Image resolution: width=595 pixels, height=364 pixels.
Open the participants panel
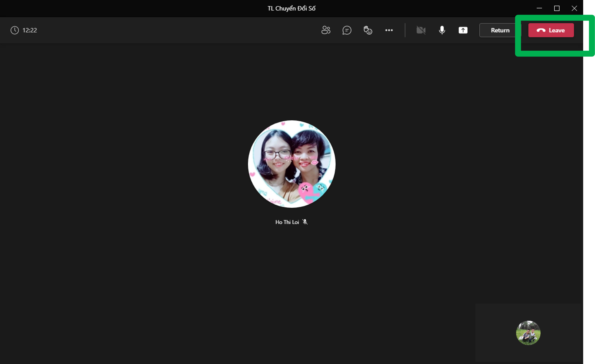click(x=326, y=30)
